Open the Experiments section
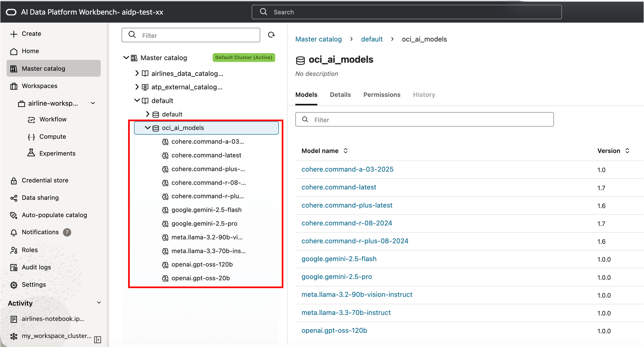The height and width of the screenshot is (347, 644). pyautogui.click(x=57, y=153)
